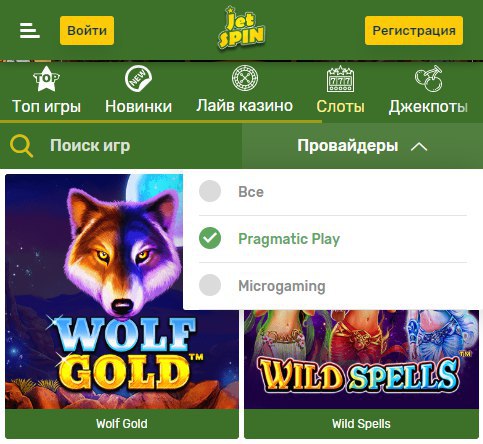Select the 777 slot machine icon
Screen dimensions: 483x444
click(x=340, y=79)
